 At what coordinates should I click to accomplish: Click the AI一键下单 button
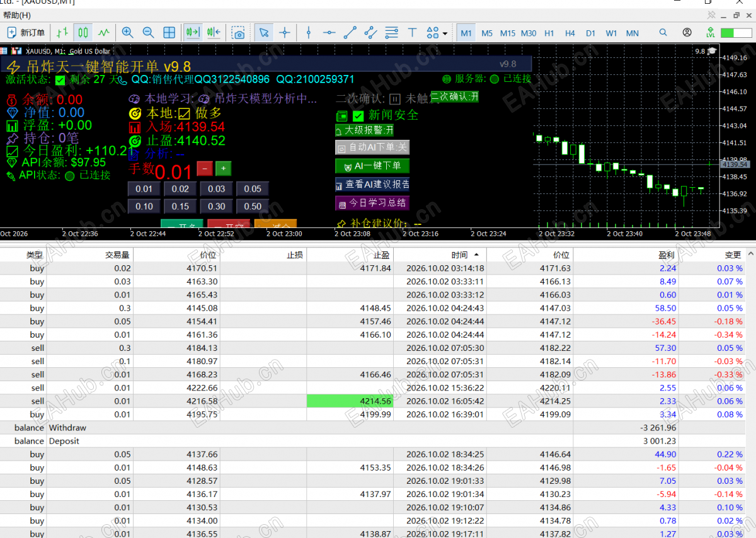(372, 166)
